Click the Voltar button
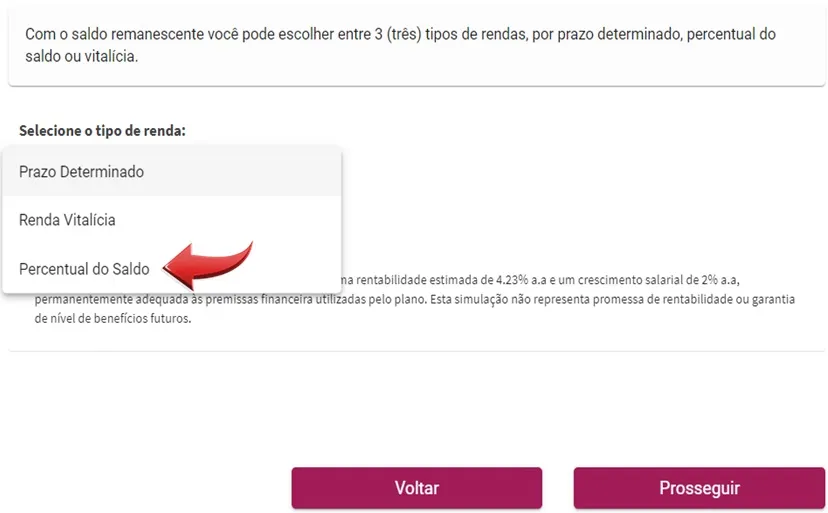Image resolution: width=828 pixels, height=513 pixels. click(x=417, y=488)
